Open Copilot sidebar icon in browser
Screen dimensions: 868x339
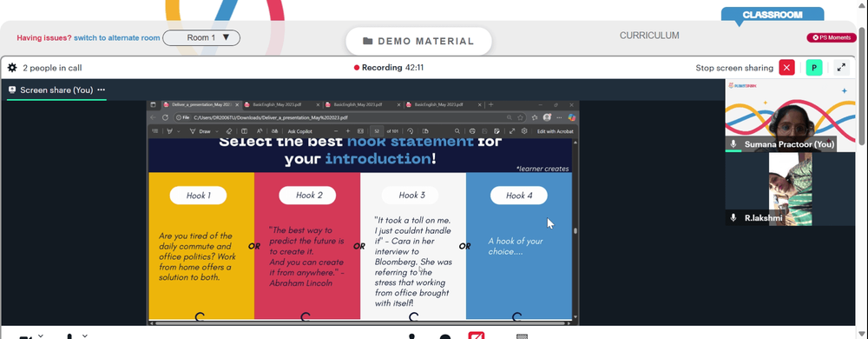[572, 117]
